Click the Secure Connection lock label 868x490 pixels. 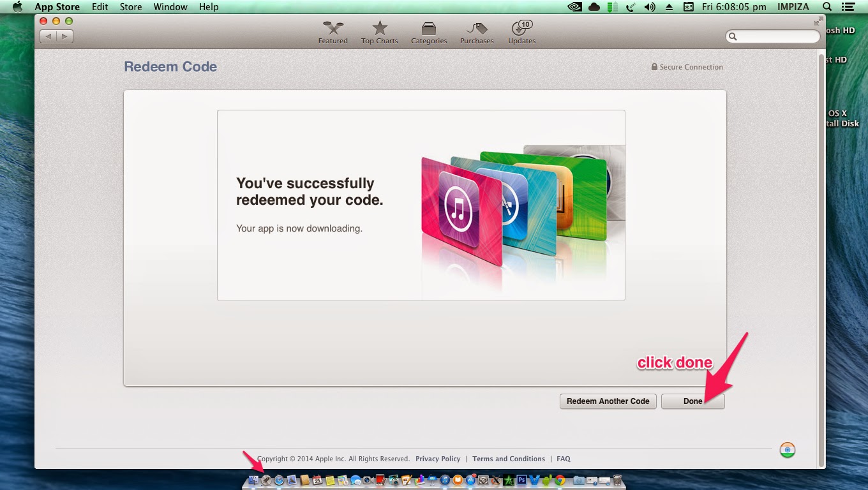tap(687, 67)
